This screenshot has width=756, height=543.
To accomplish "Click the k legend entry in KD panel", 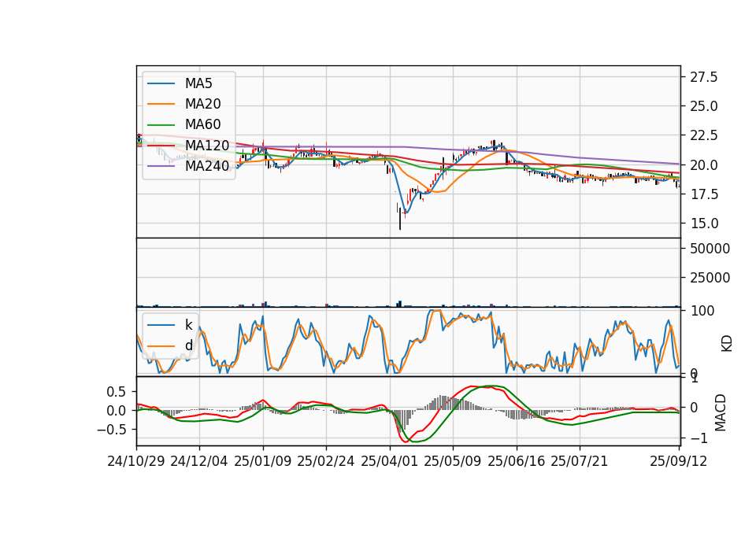I will point(188,325).
